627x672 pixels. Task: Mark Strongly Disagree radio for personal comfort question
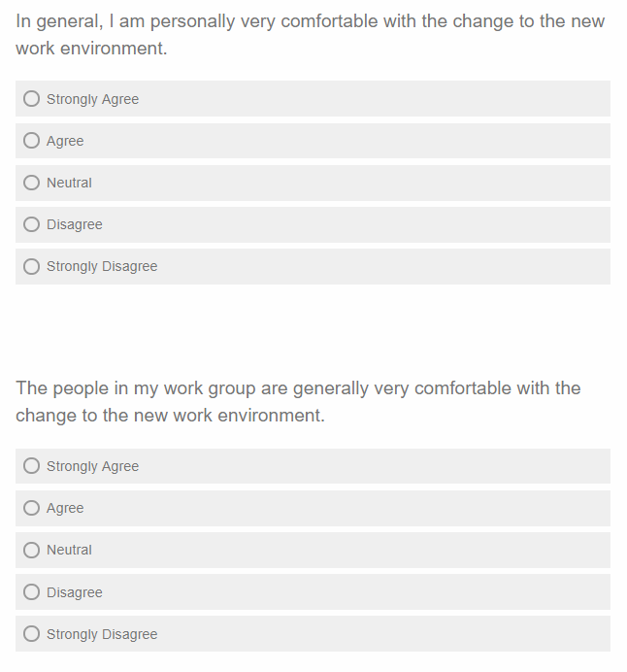(32, 266)
